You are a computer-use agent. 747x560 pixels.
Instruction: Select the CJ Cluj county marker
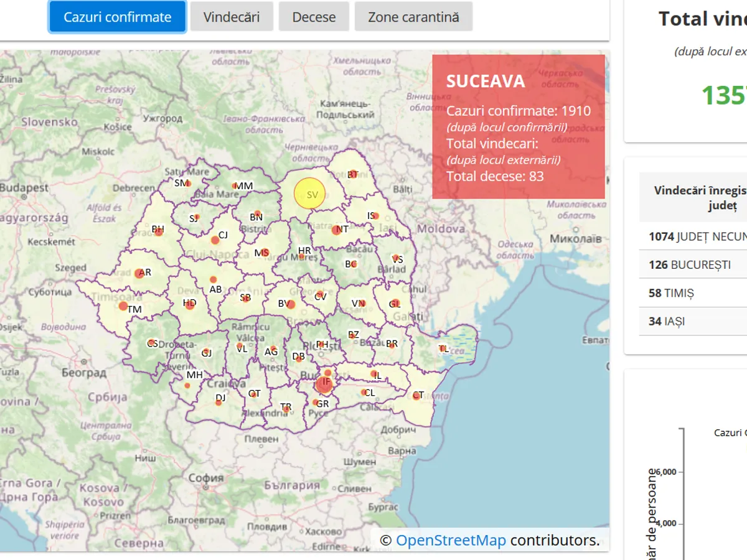coord(215,239)
